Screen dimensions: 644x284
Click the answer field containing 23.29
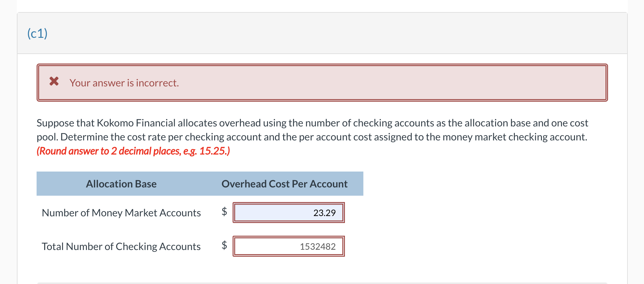coord(288,213)
